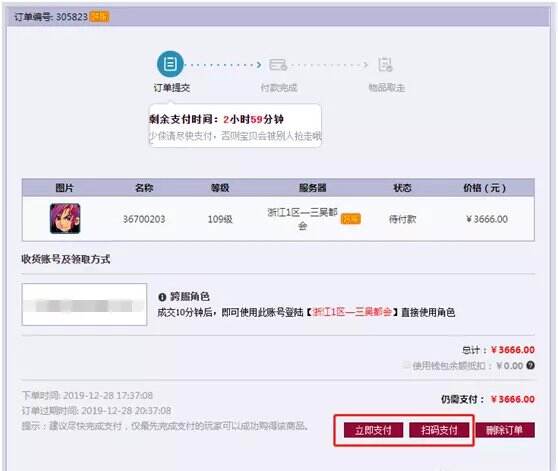Click the 状态 column header
Image resolution: width=558 pixels, height=471 pixels.
[x=402, y=188]
